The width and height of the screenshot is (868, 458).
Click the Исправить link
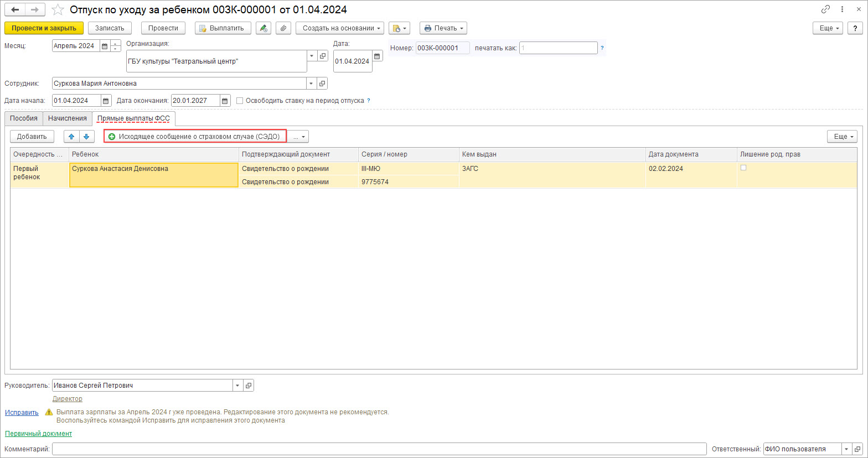pos(22,413)
